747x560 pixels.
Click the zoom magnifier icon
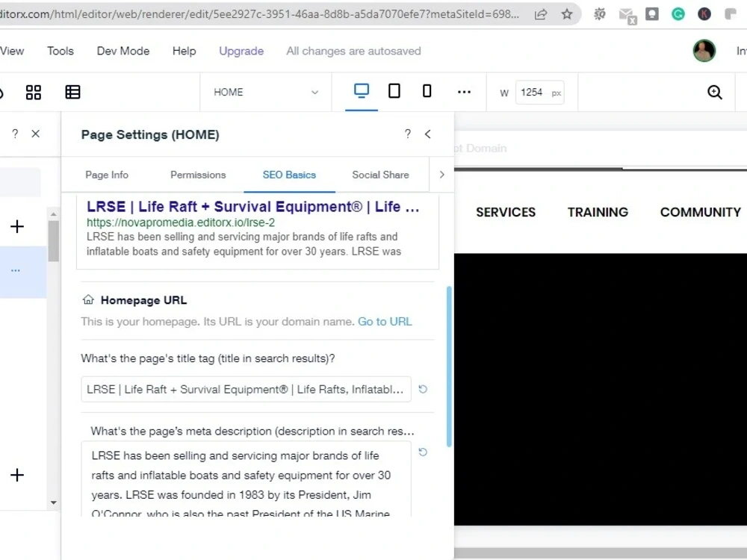[x=715, y=92]
